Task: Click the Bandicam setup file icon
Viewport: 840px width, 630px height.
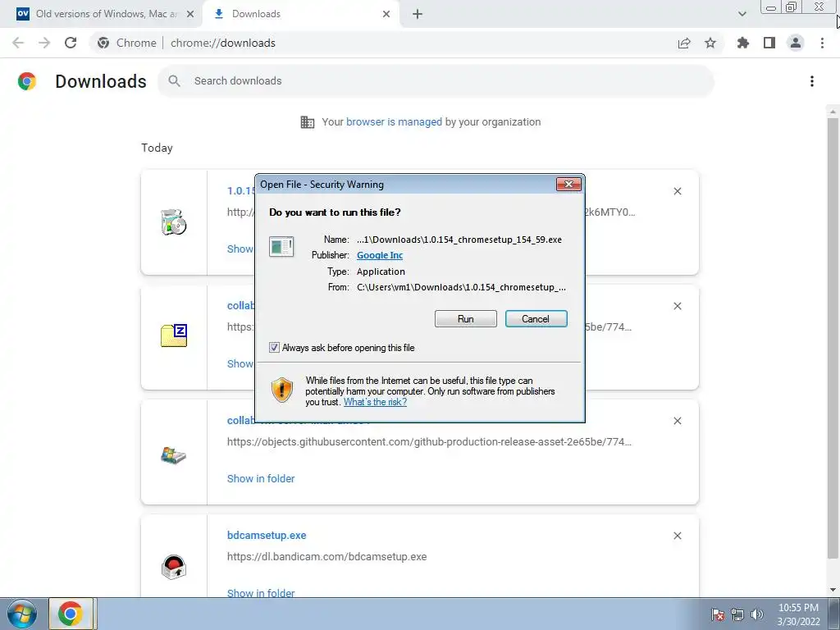Action: [174, 567]
